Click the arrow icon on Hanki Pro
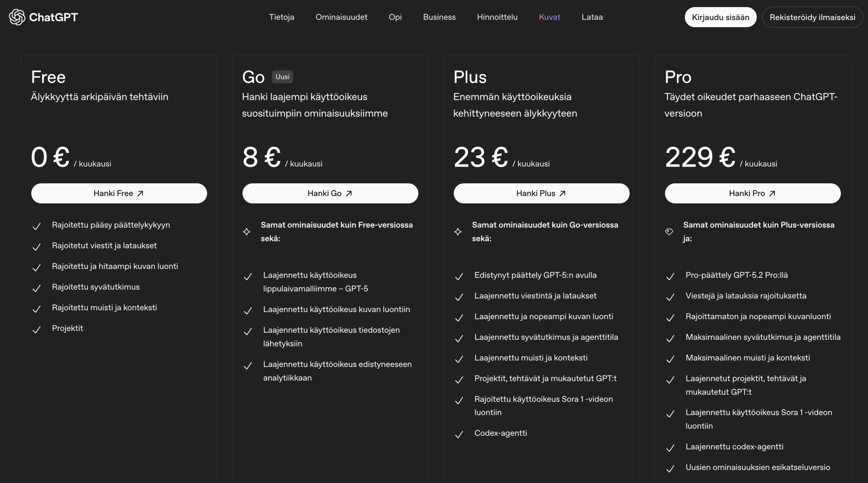The width and height of the screenshot is (868, 483). click(x=772, y=193)
